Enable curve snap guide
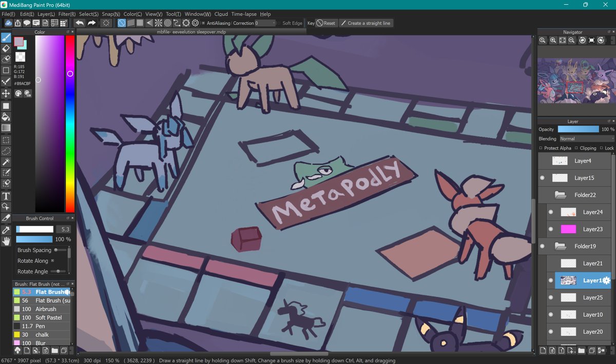Image resolution: width=616 pixels, height=364 pixels. [177, 23]
